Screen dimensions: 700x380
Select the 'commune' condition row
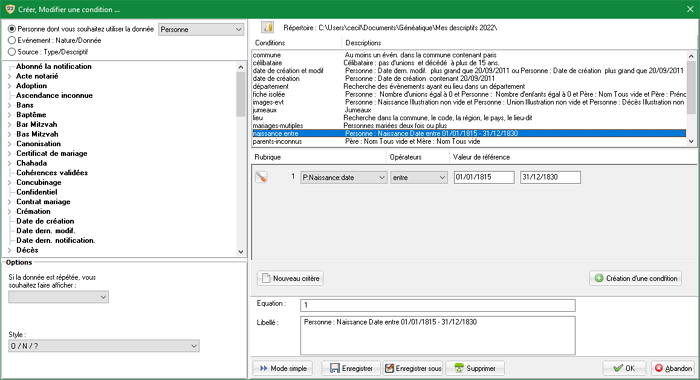point(469,55)
